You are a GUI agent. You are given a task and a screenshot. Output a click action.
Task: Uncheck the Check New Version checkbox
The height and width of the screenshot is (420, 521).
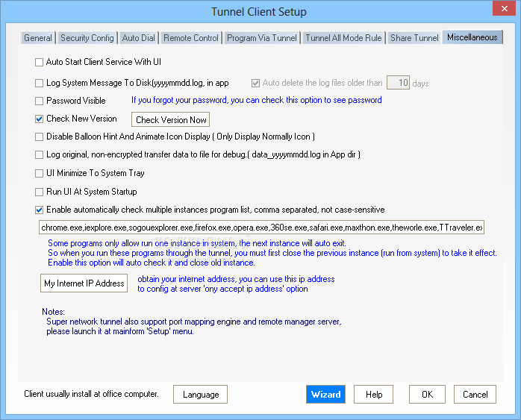pyautogui.click(x=40, y=119)
